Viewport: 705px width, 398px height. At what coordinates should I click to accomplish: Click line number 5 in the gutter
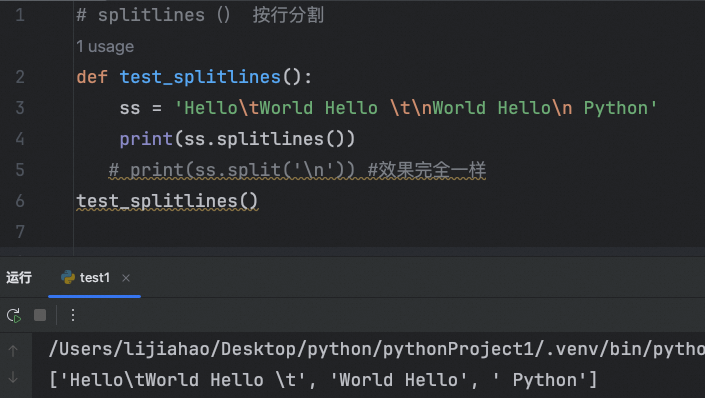tap(20, 170)
